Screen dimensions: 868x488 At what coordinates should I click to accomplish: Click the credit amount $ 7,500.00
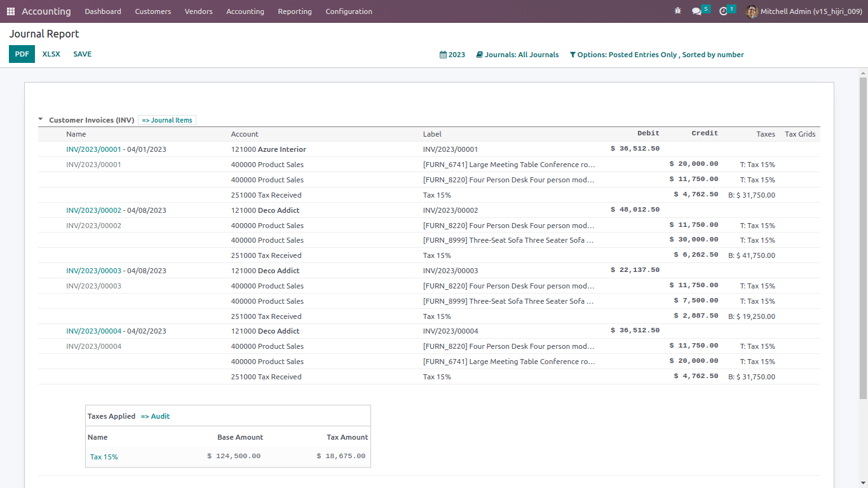(696, 301)
